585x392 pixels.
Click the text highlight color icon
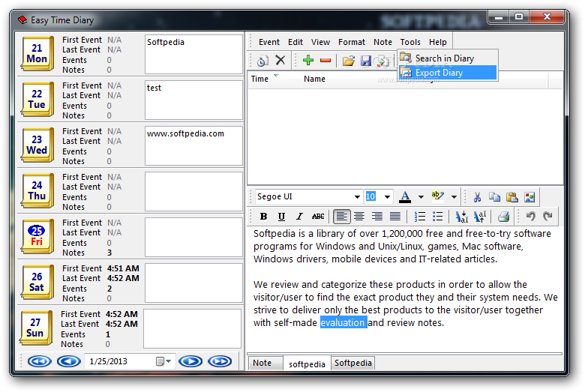(x=437, y=196)
